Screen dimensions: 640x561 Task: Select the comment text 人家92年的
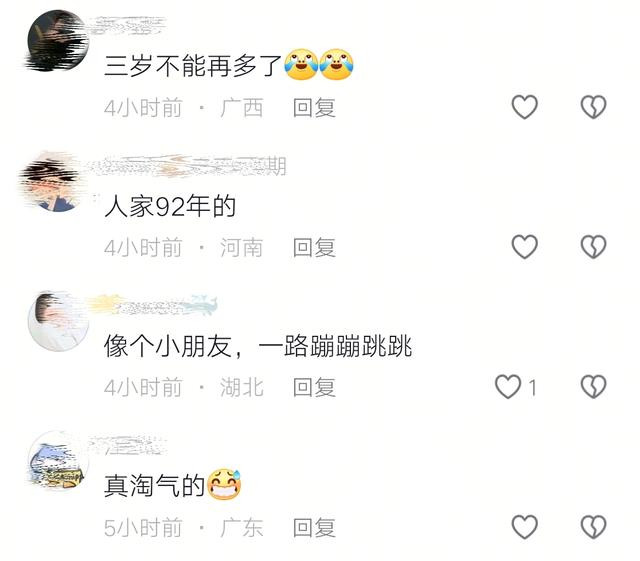pyautogui.click(x=170, y=206)
